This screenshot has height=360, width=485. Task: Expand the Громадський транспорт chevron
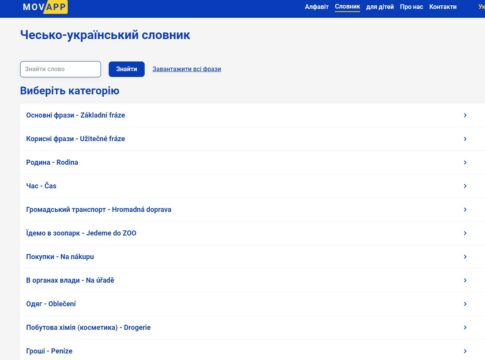(465, 210)
